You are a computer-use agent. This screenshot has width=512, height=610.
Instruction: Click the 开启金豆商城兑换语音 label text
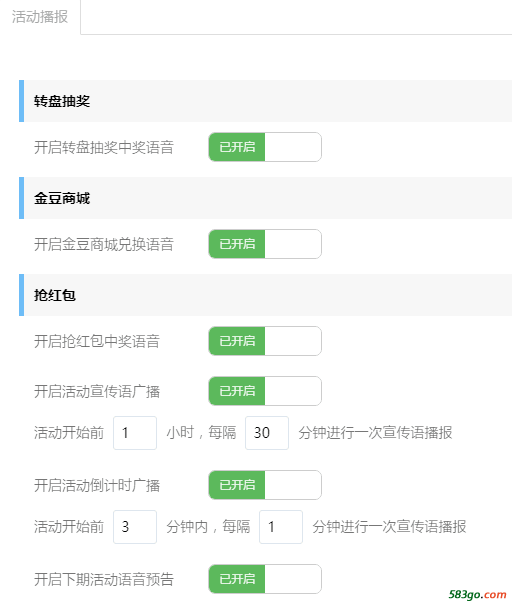pos(104,244)
